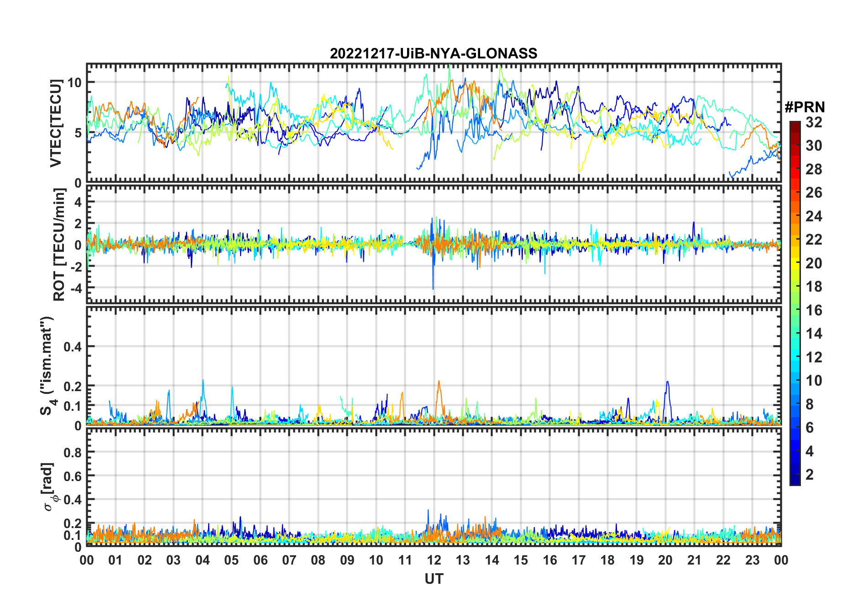The image size is (868, 607).
Task: Click sigma-phi y-axis tick label 0.6
Action: 73,476
